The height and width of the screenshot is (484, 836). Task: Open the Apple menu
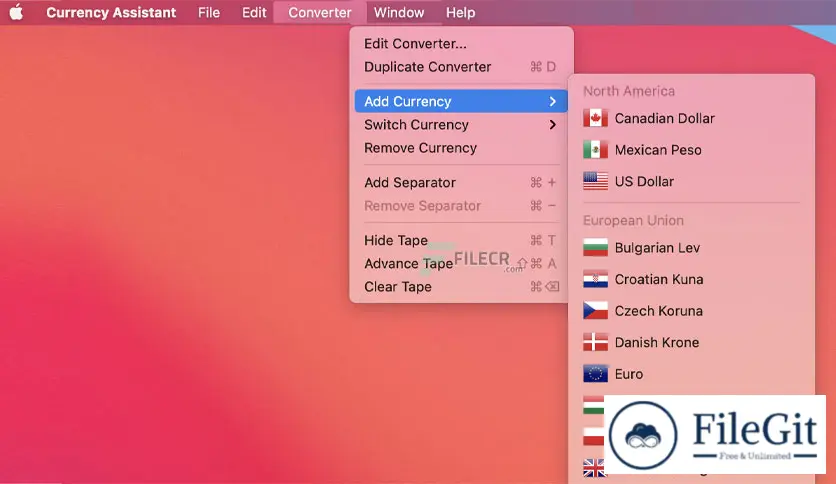click(x=17, y=12)
